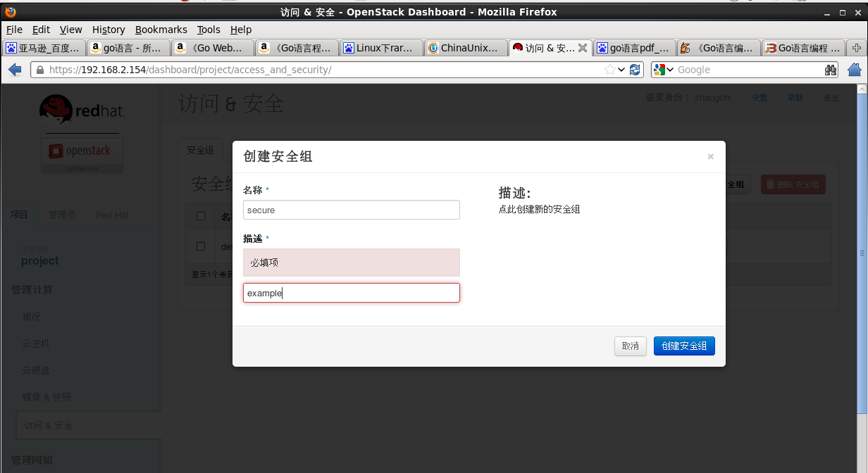Open the History menu

[x=108, y=30]
